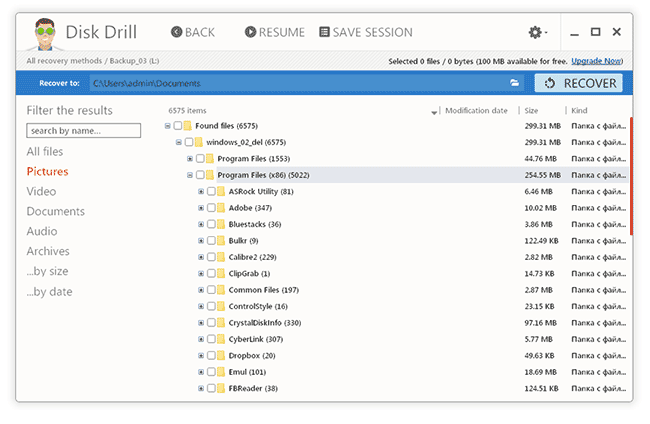Collapse the Found files tree node

167,126
